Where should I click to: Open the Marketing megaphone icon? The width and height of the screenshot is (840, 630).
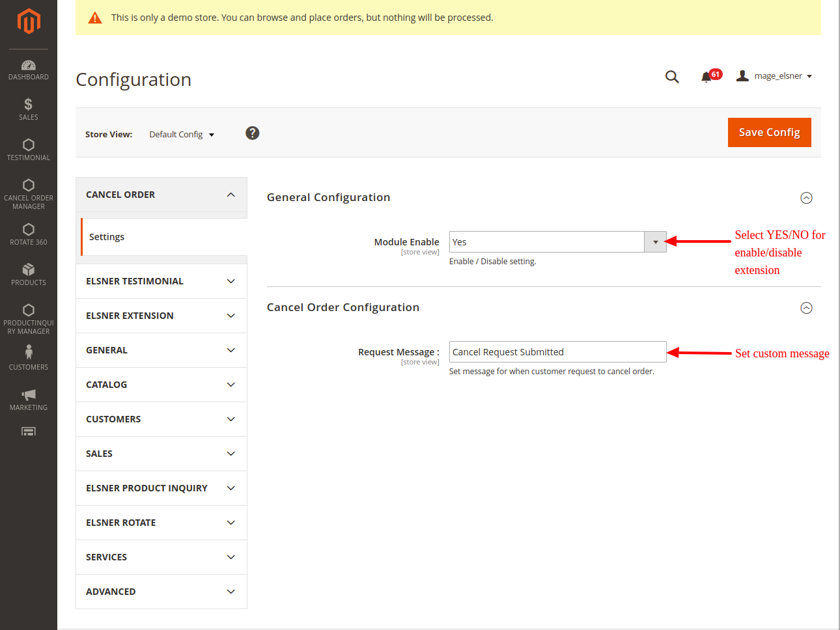tap(28, 399)
